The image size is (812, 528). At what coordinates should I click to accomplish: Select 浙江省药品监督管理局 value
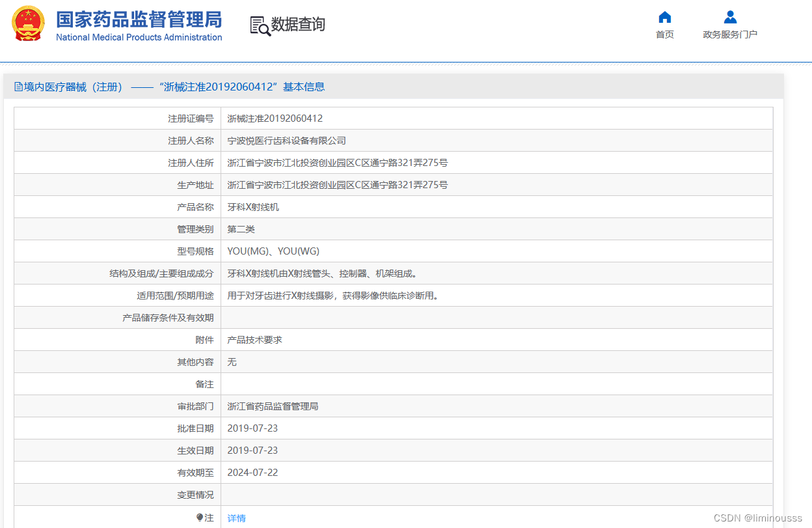(x=273, y=406)
